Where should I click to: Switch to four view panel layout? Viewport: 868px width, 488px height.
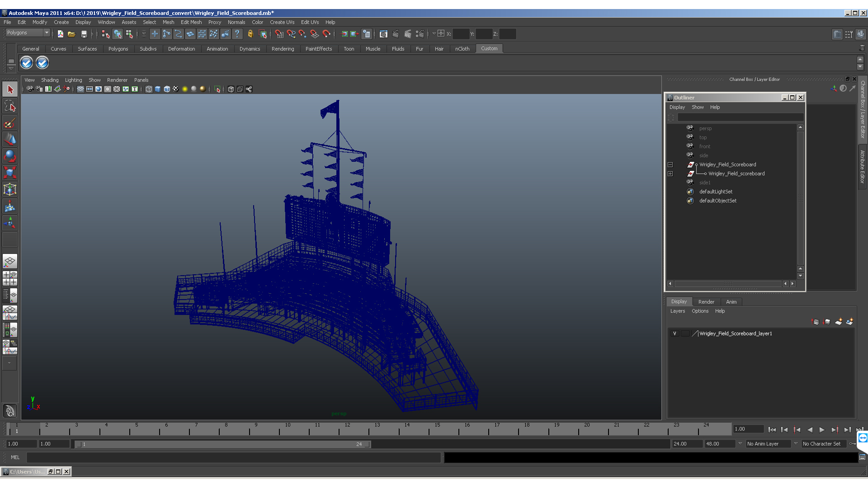click(x=10, y=278)
